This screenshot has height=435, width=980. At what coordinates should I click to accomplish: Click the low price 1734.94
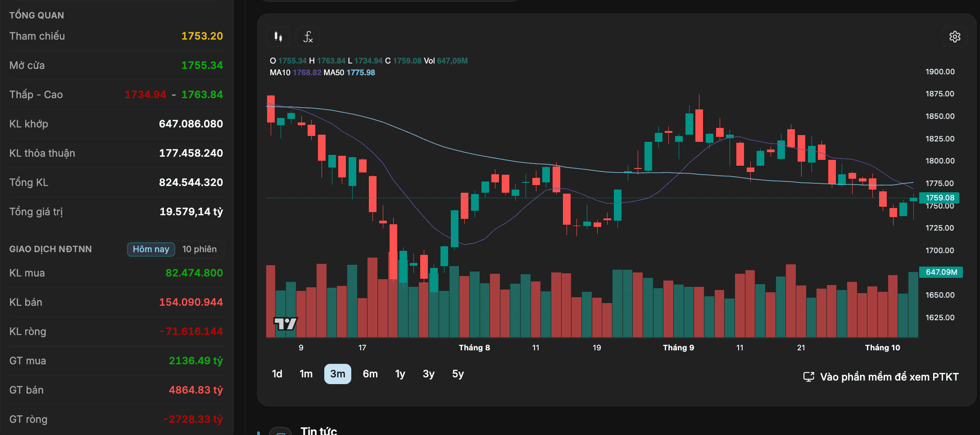click(145, 95)
